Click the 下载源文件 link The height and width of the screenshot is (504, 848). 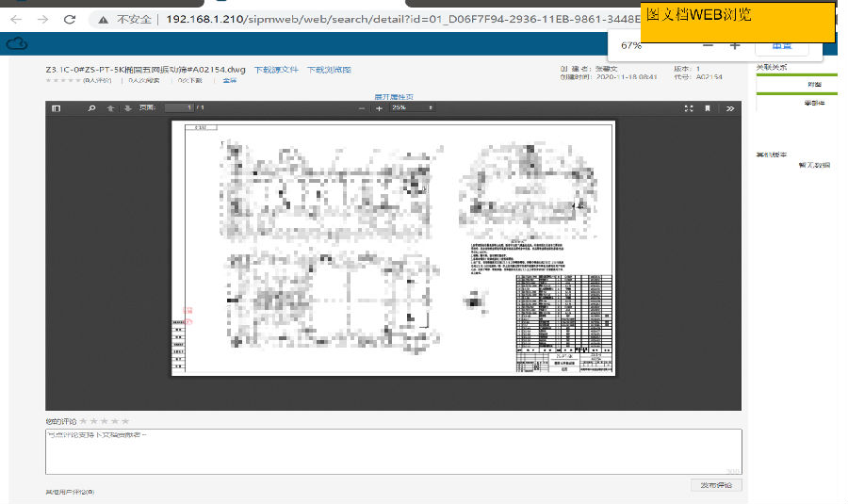pos(276,70)
